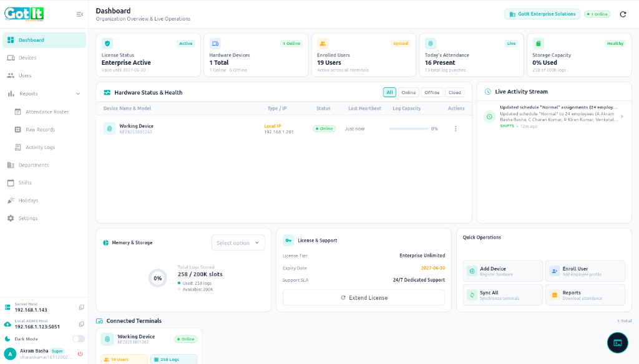Click fingerprint icon on Connected Terminals card

[x=107, y=338]
